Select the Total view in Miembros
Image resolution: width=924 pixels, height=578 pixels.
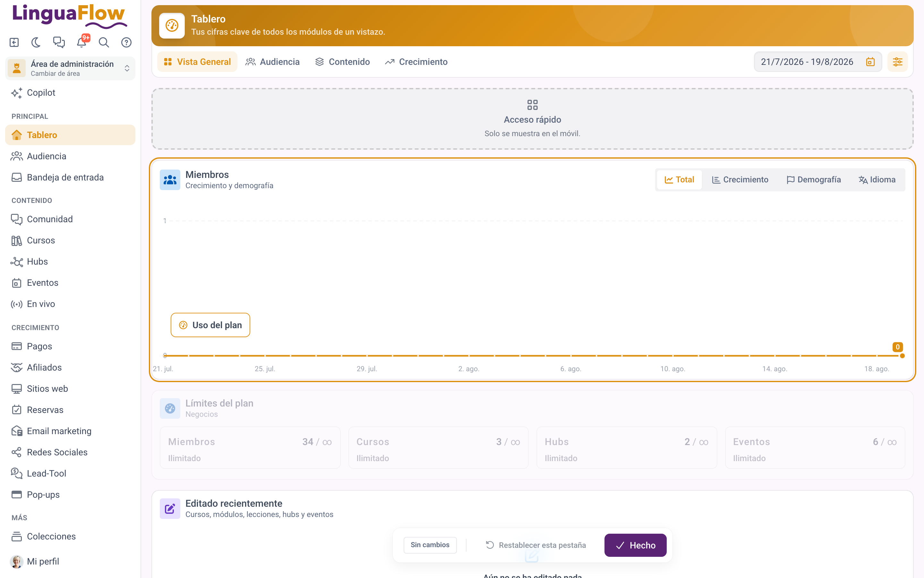tap(679, 180)
